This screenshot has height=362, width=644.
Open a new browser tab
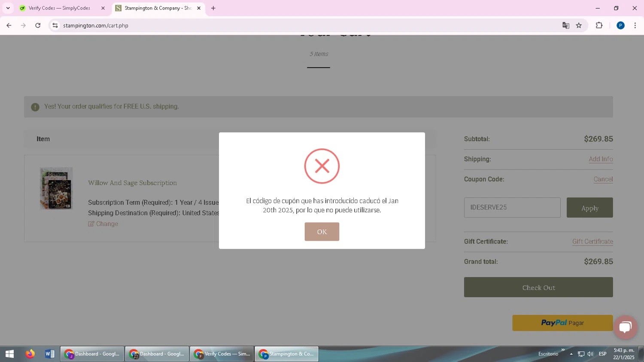click(x=213, y=8)
